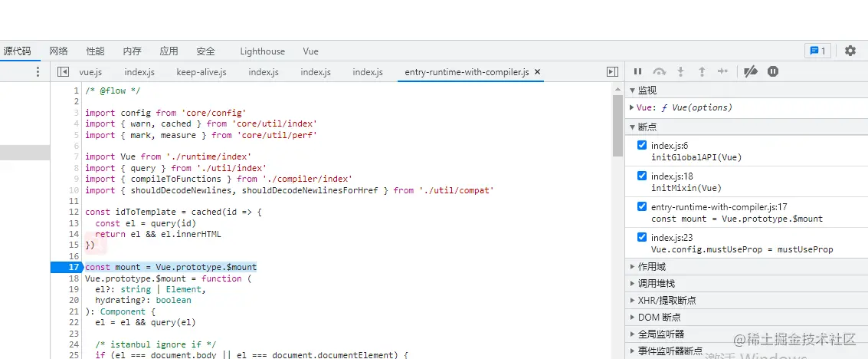This screenshot has height=359, width=868.
Task: Click 'Vue.config.mustUseProp = mustUseProp' breakpoint entry
Action: (x=742, y=249)
